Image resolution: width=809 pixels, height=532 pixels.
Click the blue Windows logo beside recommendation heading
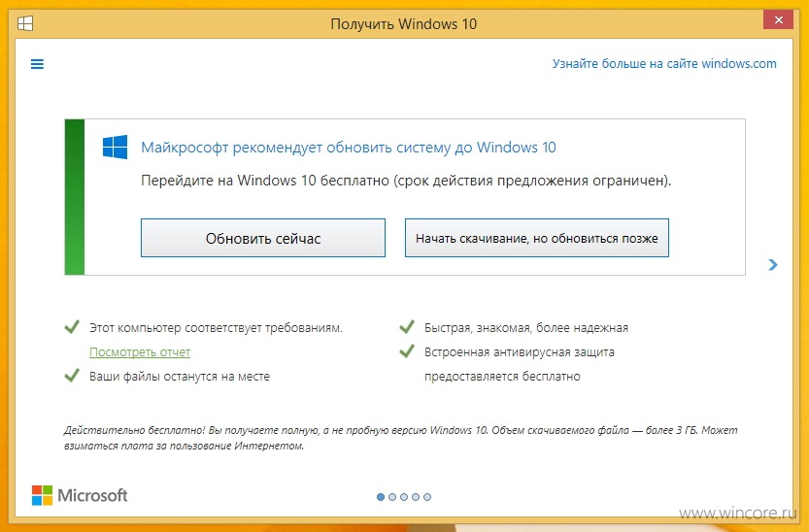coord(115,148)
